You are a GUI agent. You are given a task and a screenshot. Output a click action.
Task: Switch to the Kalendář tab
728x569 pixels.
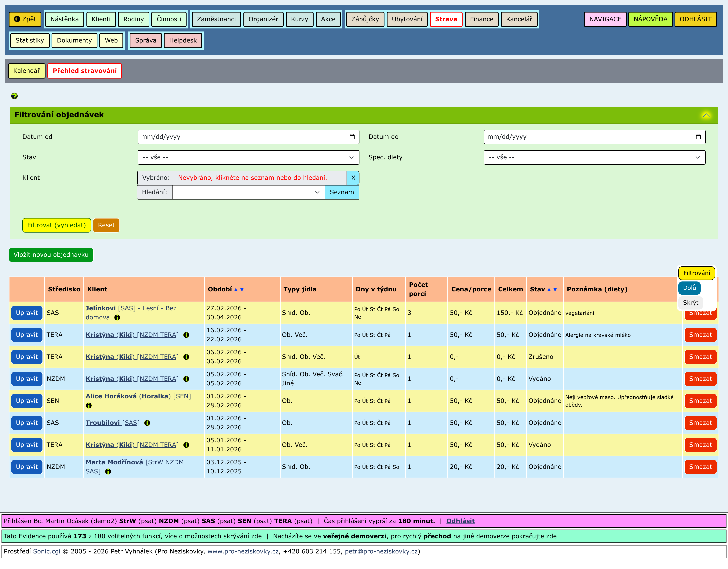(x=27, y=71)
